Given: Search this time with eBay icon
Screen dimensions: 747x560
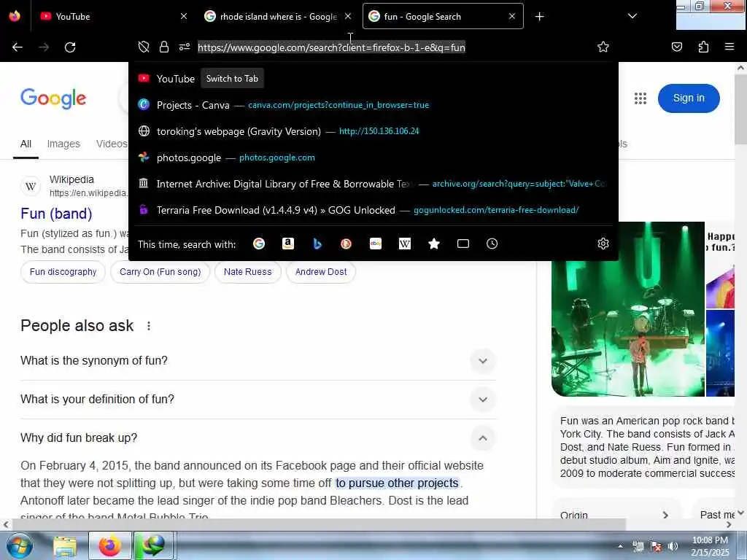Looking at the screenshot, I should coord(376,244).
